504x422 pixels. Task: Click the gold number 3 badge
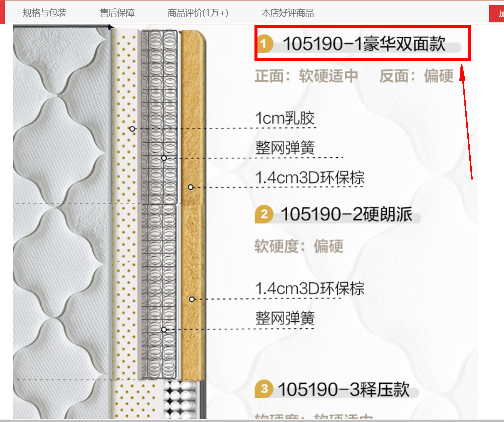point(264,389)
